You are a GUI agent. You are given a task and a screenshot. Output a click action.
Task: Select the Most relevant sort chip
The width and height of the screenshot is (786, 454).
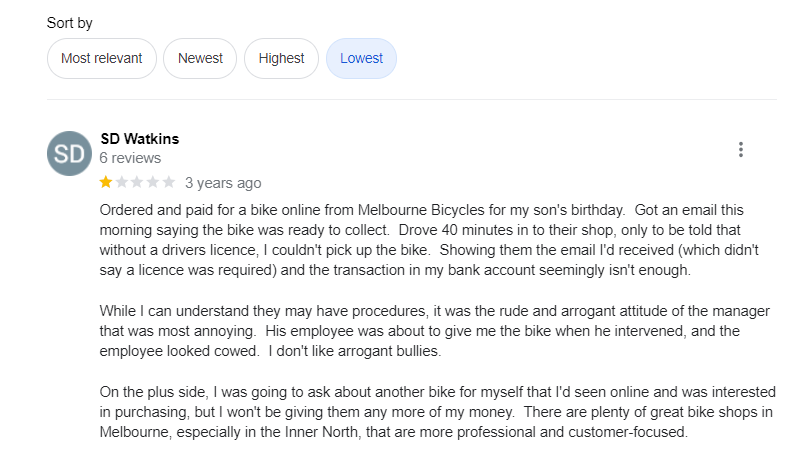tap(101, 58)
